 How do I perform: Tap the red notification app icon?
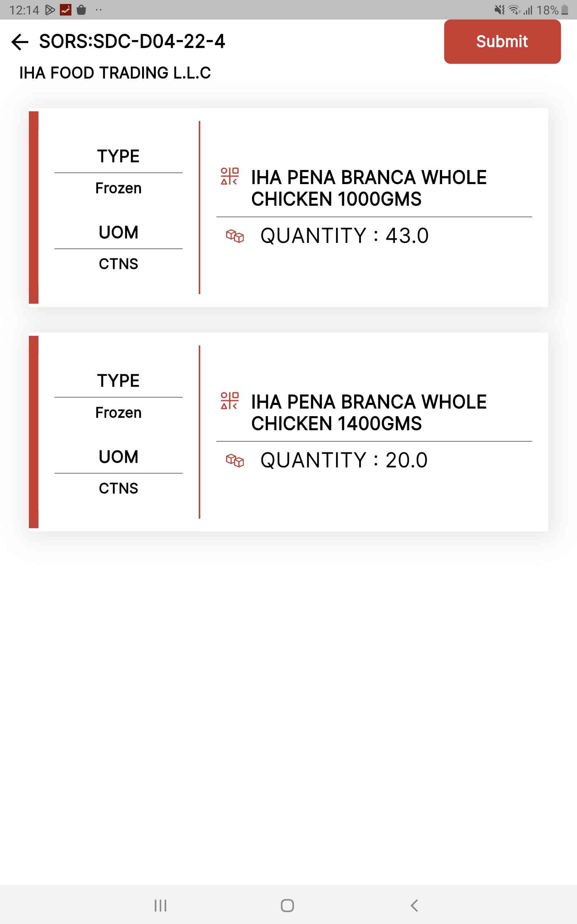point(66,10)
